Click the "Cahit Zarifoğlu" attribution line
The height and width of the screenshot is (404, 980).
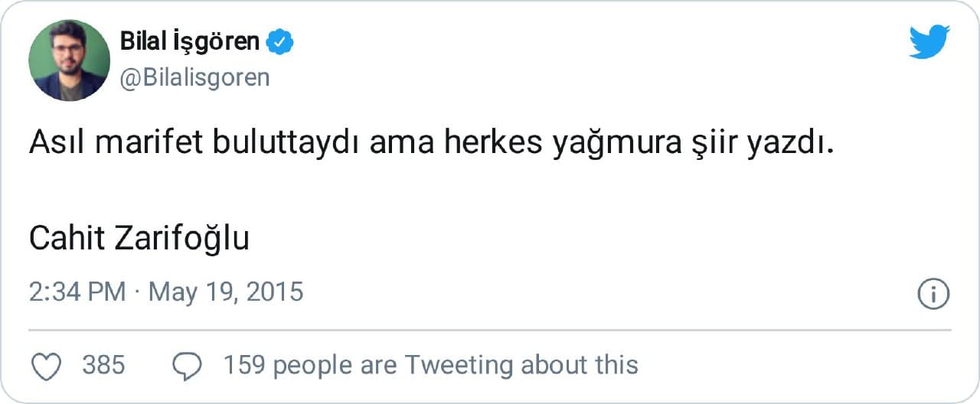click(139, 239)
